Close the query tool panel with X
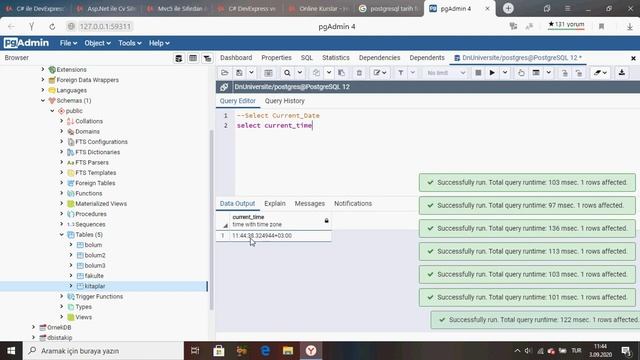 633,58
